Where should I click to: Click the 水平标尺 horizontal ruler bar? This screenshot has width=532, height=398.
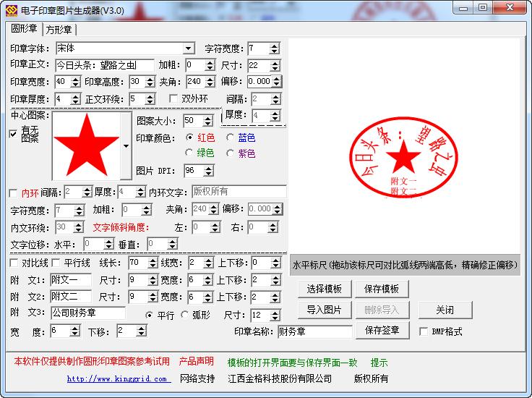[x=405, y=266]
